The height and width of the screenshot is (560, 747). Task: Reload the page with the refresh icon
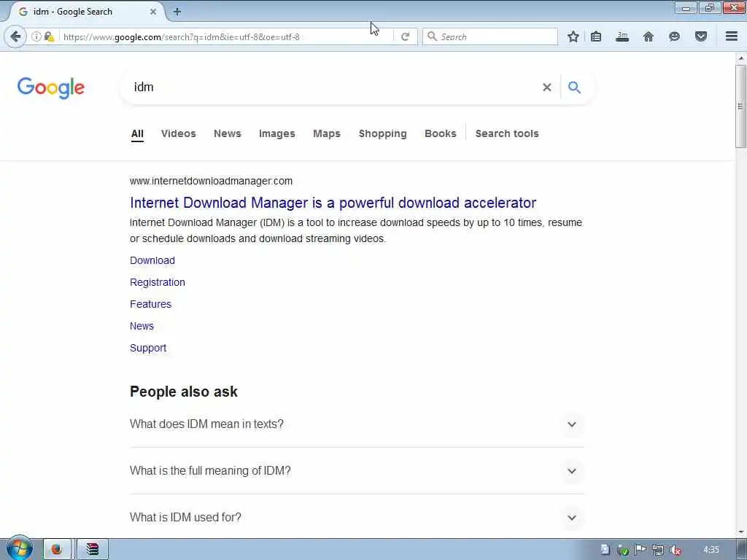pos(406,36)
